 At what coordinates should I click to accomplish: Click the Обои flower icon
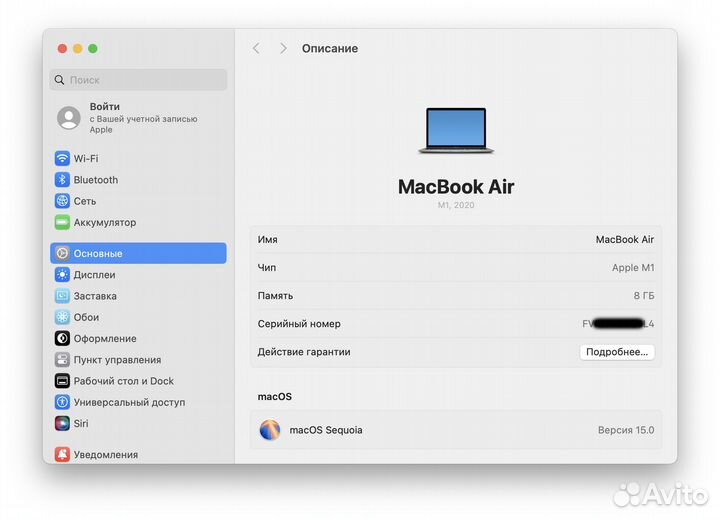[x=62, y=317]
